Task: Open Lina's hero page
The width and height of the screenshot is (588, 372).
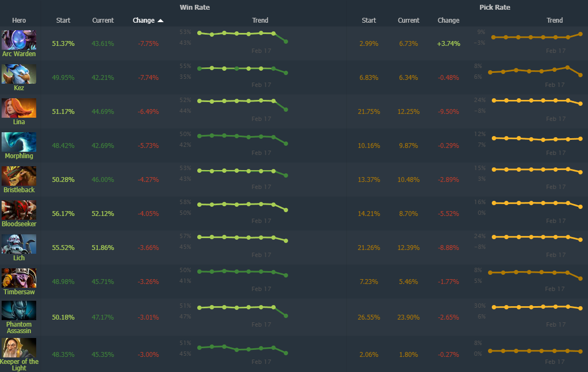Action: pyautogui.click(x=19, y=121)
